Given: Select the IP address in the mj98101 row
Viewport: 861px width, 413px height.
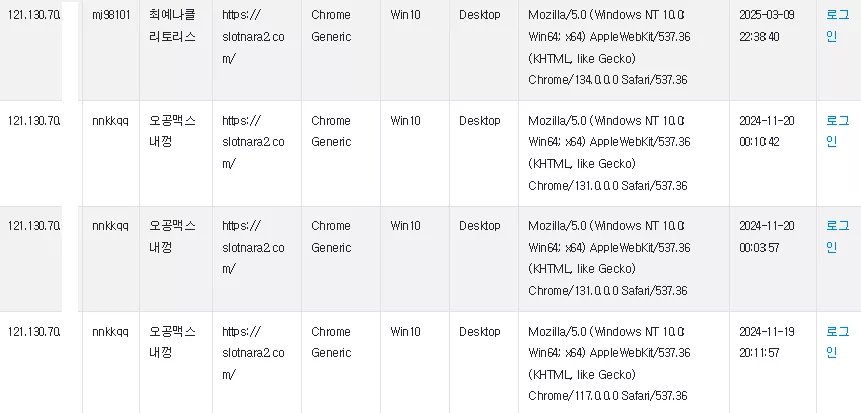Looking at the screenshot, I should (33, 15).
